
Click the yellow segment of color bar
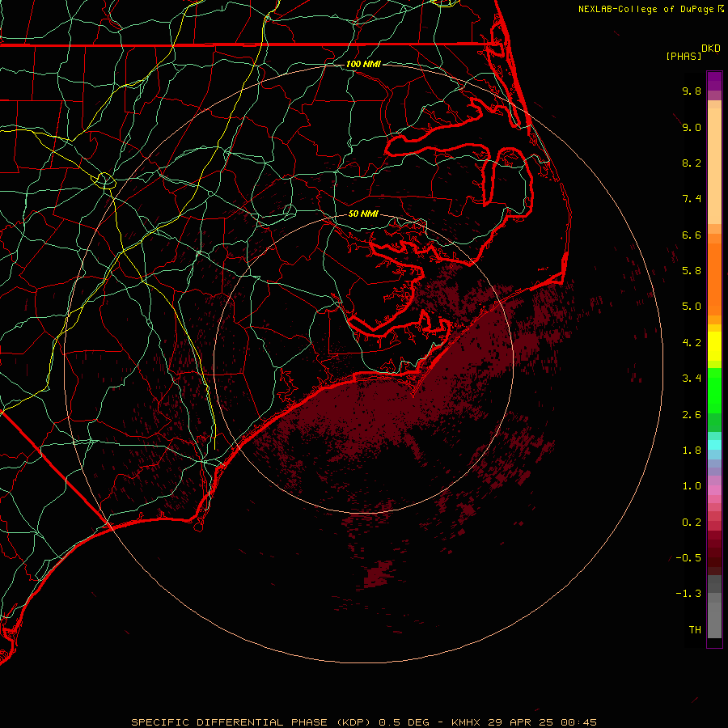[x=714, y=346]
